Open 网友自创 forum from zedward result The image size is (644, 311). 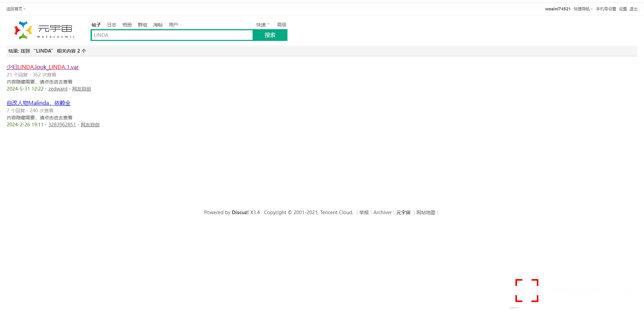[x=82, y=89]
